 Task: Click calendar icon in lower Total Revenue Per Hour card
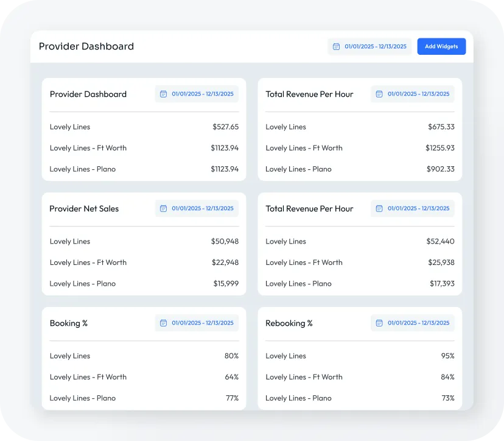tap(379, 208)
